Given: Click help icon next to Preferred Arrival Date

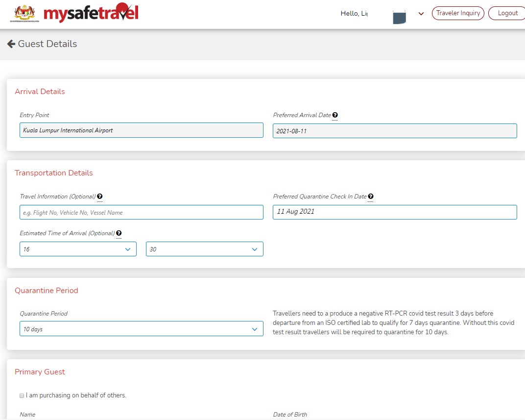Looking at the screenshot, I should 335,115.
